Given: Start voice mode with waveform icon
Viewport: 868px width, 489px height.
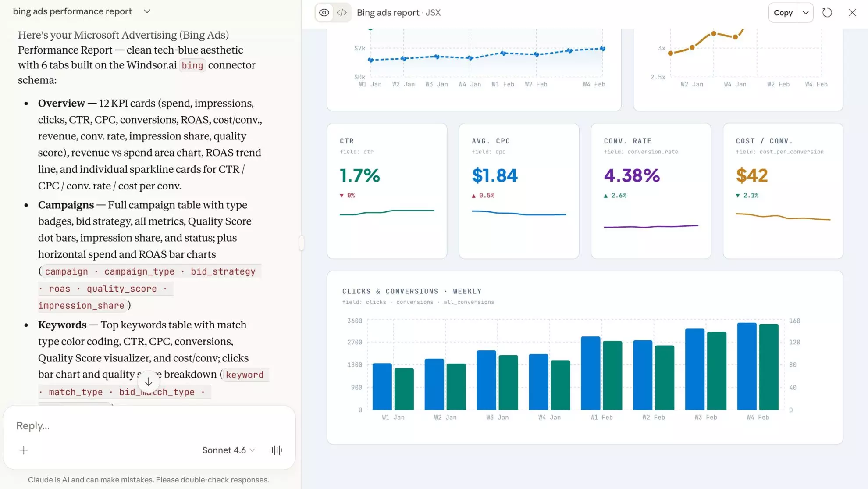Looking at the screenshot, I should click(276, 450).
